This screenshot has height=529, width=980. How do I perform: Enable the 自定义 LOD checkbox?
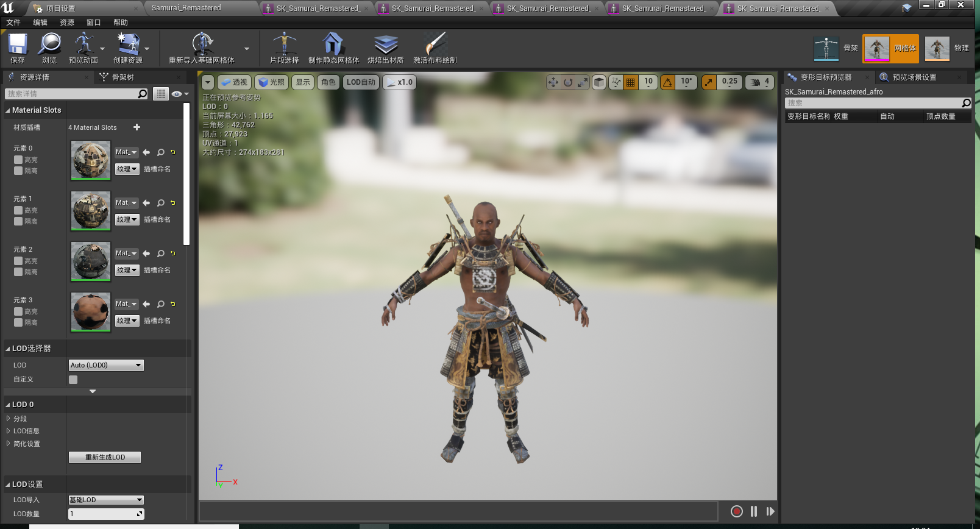click(73, 380)
